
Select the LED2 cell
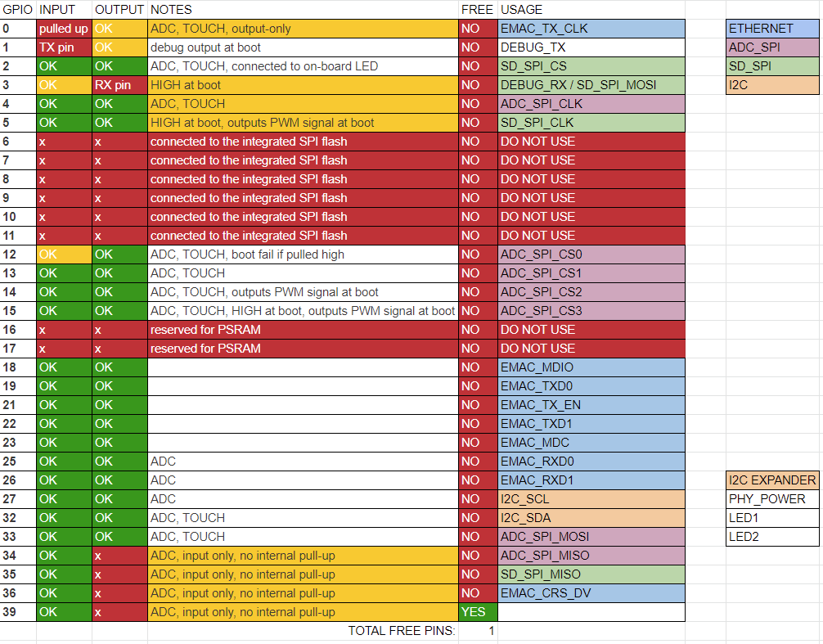[772, 537]
